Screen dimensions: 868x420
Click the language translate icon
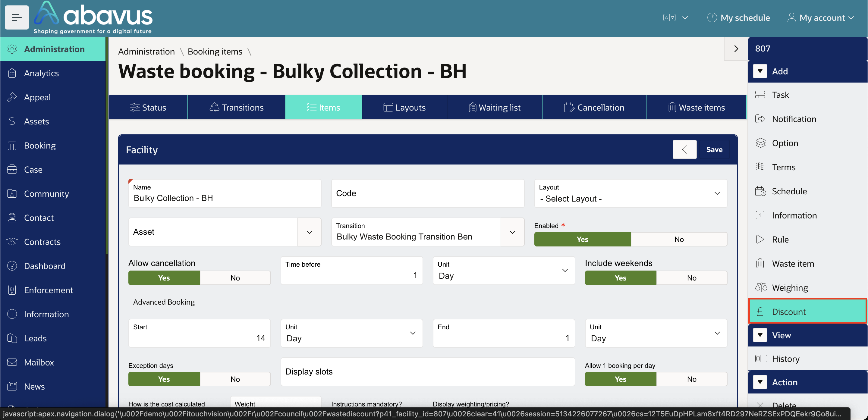coord(669,17)
